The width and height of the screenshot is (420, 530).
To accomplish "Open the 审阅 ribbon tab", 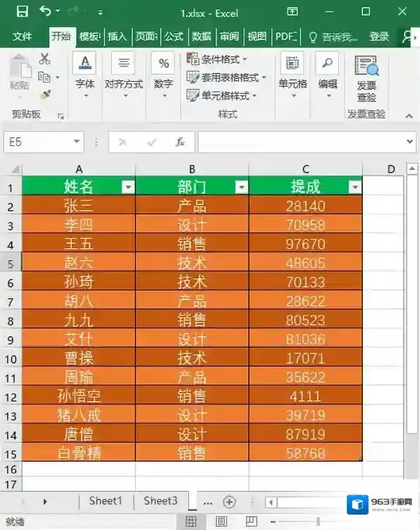I will [229, 36].
